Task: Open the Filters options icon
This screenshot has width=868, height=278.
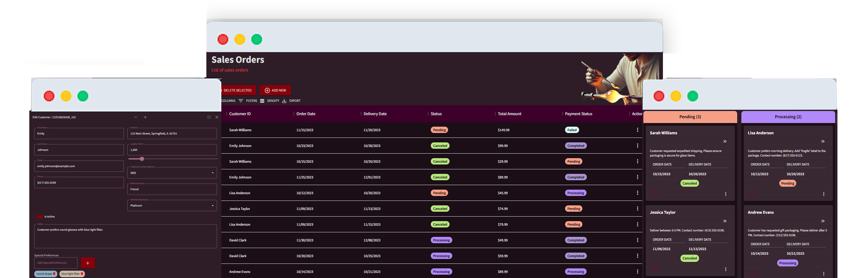Action: point(241,101)
